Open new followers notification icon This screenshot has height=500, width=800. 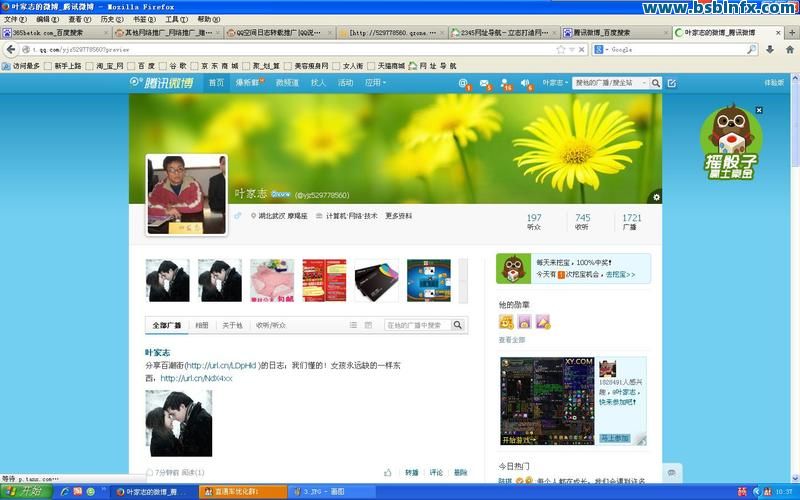tap(505, 83)
